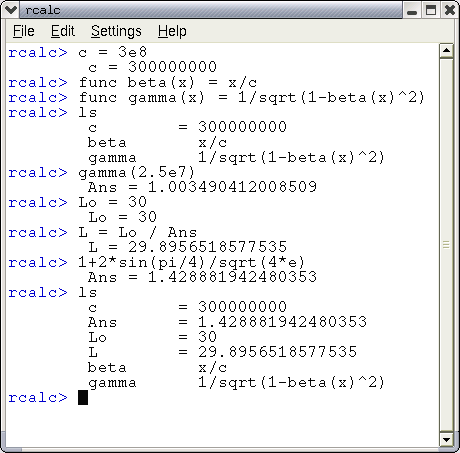Screen dimensions: 460x453
Task: Click the Ans = 1.00349041200851 output
Action: pos(202,187)
